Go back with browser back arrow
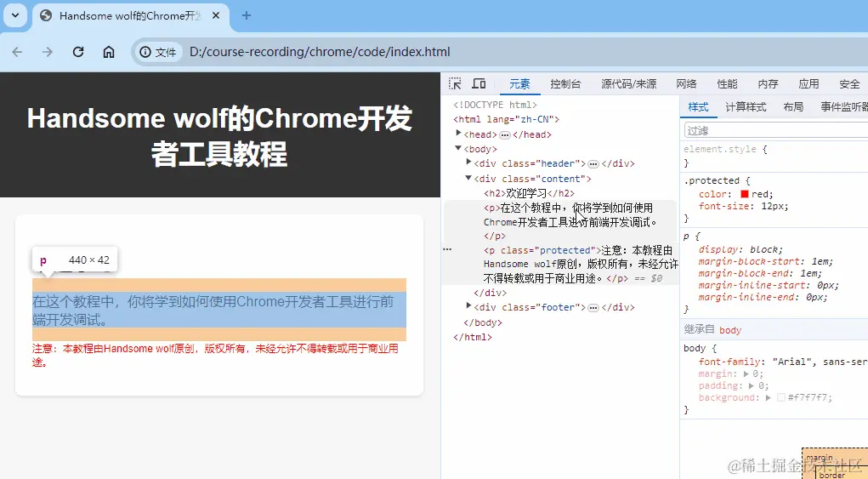 (17, 52)
